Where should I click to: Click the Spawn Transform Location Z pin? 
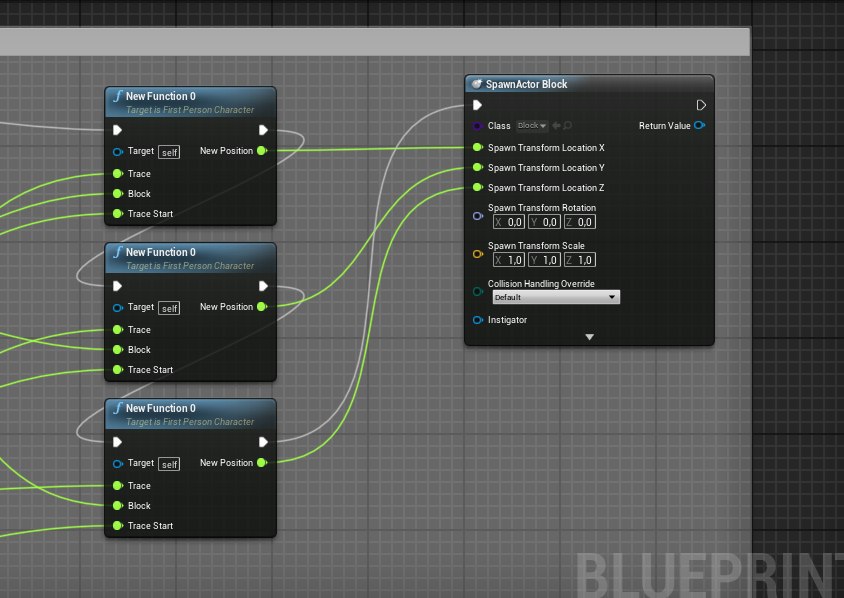tap(477, 187)
